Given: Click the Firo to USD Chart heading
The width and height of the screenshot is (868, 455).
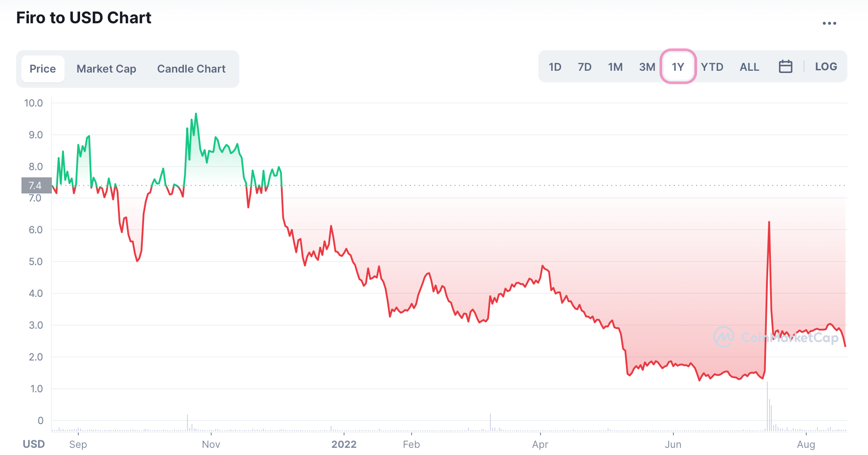Looking at the screenshot, I should [x=84, y=18].
